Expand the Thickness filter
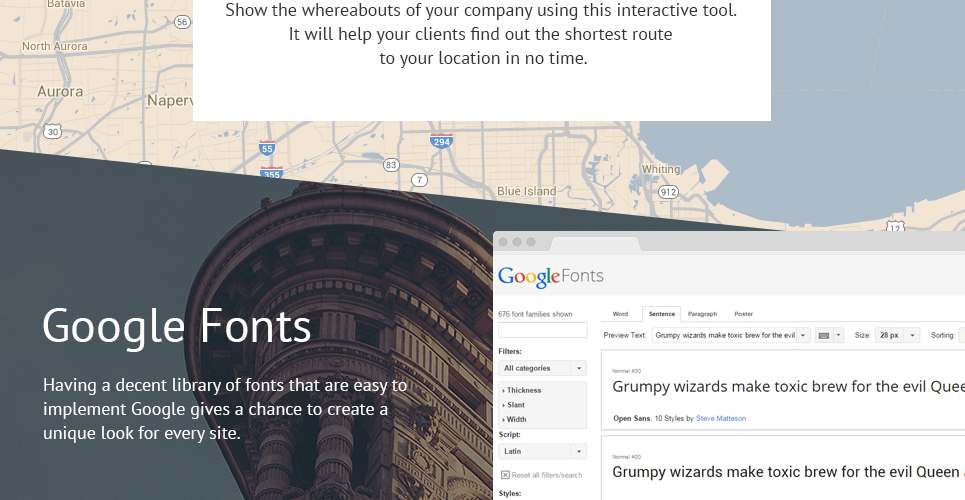 point(522,390)
